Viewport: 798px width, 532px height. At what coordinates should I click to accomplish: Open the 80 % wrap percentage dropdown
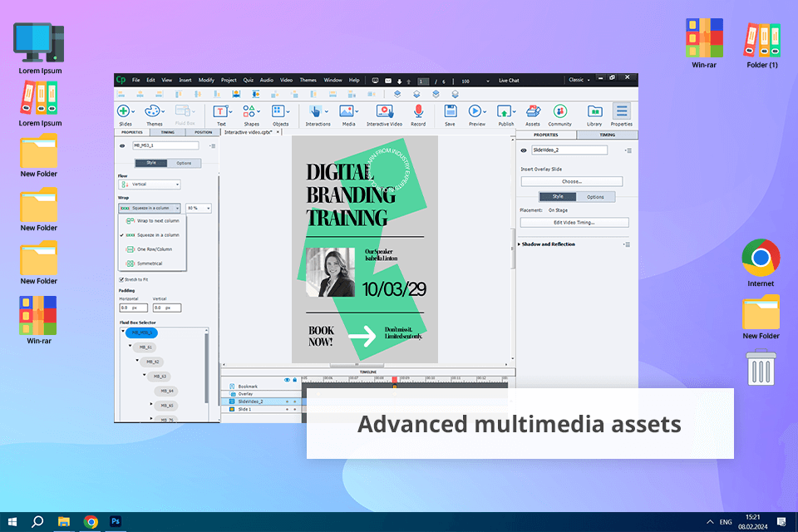click(199, 208)
